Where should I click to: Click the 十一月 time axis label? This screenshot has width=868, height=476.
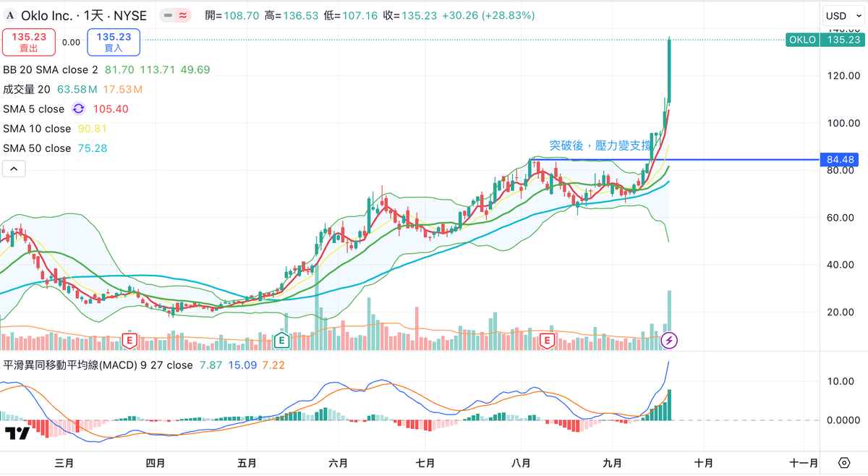pyautogui.click(x=804, y=463)
